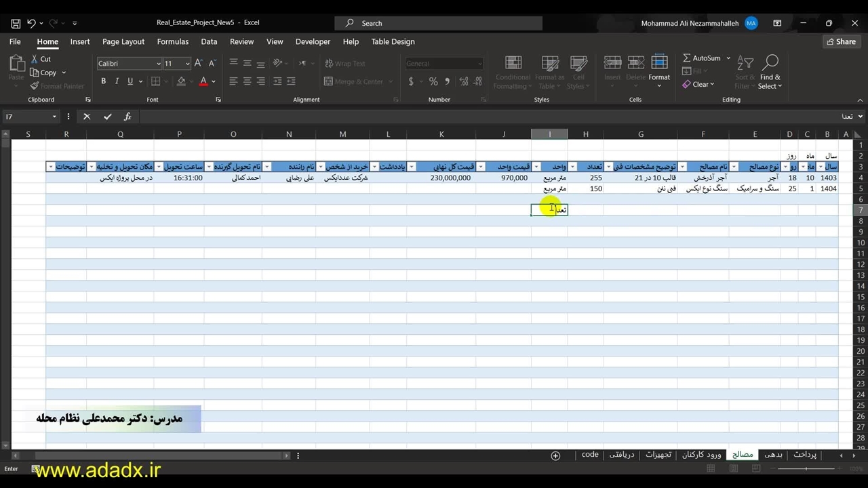
Task: Click the Copy icon in Clipboard
Action: point(35,73)
